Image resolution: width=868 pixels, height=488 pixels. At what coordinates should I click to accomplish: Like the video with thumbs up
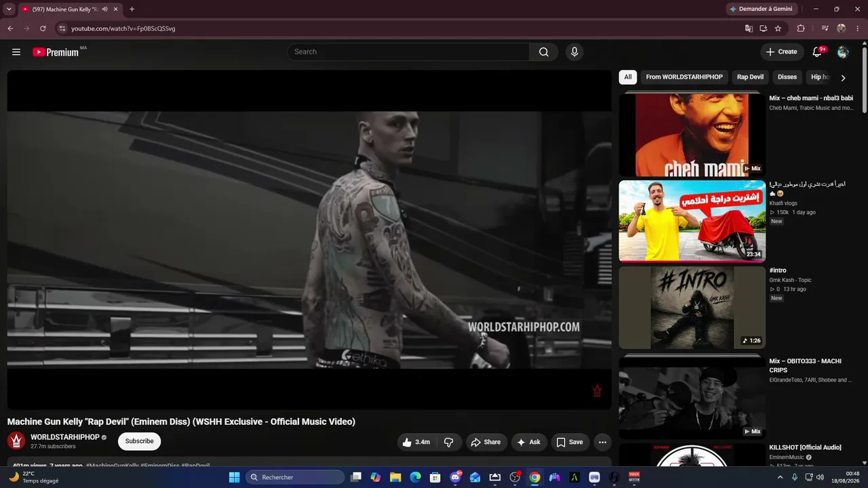(416, 442)
